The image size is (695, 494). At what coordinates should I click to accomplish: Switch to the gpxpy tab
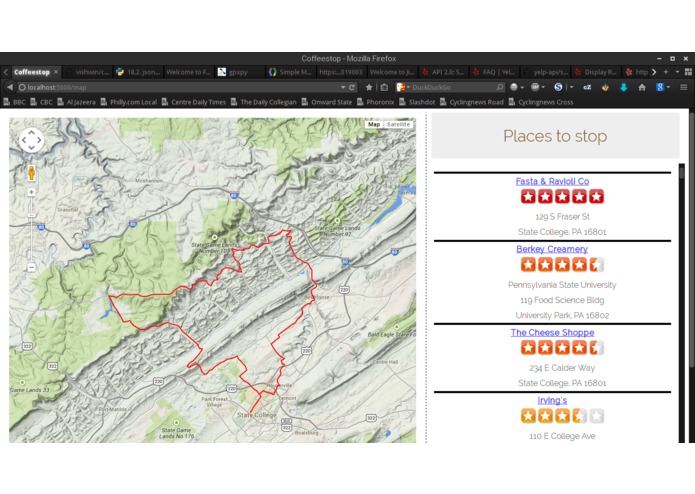240,72
